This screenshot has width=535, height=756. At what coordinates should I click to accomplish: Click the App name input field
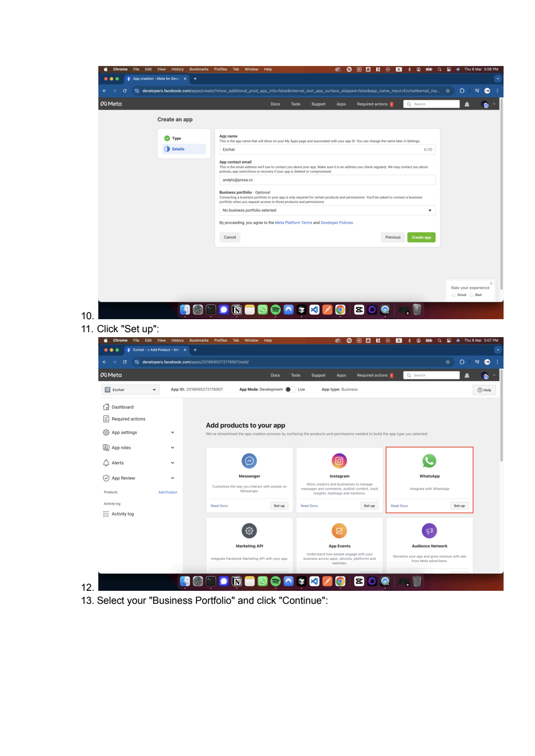click(x=327, y=149)
